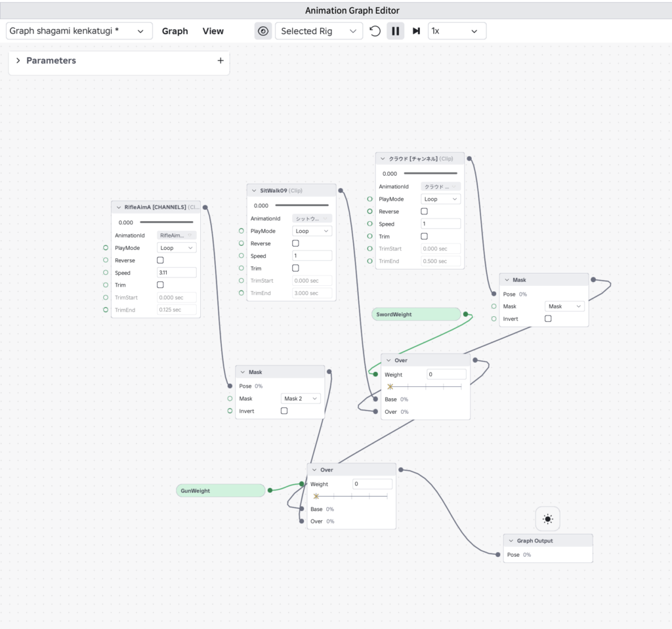Image resolution: width=672 pixels, height=629 pixels.
Task: Collapse the Graph Output node
Action: coord(511,540)
